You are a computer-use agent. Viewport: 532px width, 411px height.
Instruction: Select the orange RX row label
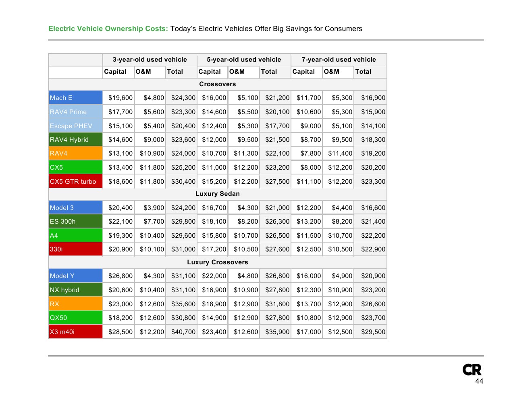75,304
